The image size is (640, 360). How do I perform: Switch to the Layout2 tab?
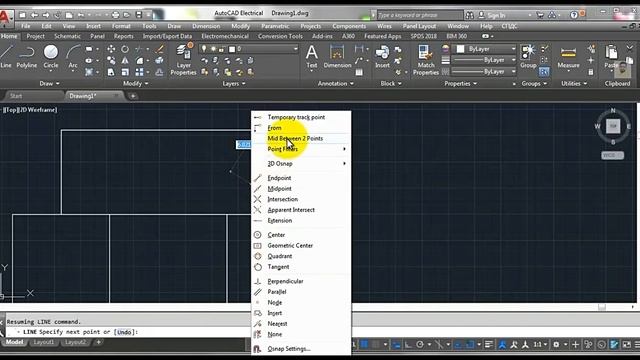point(76,342)
